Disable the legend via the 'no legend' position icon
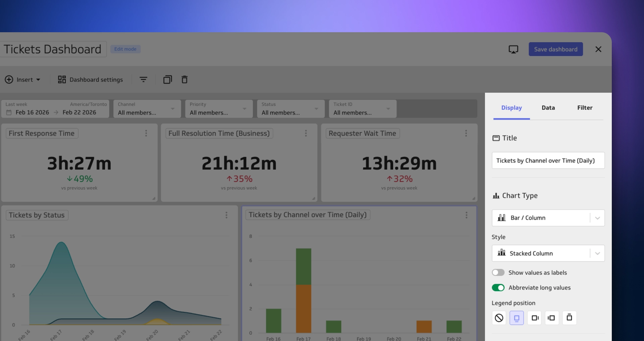This screenshot has height=341, width=644. pyautogui.click(x=499, y=318)
